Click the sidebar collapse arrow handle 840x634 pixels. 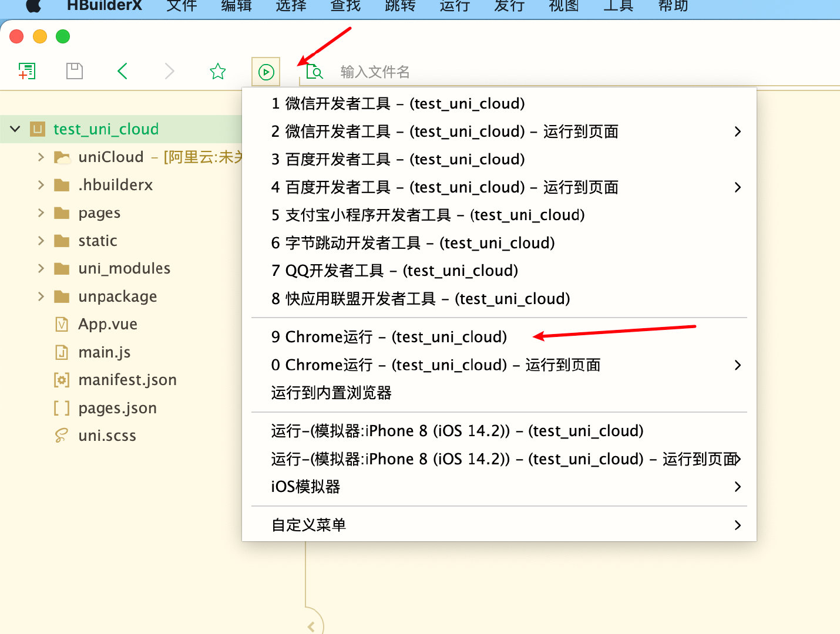pos(311,626)
